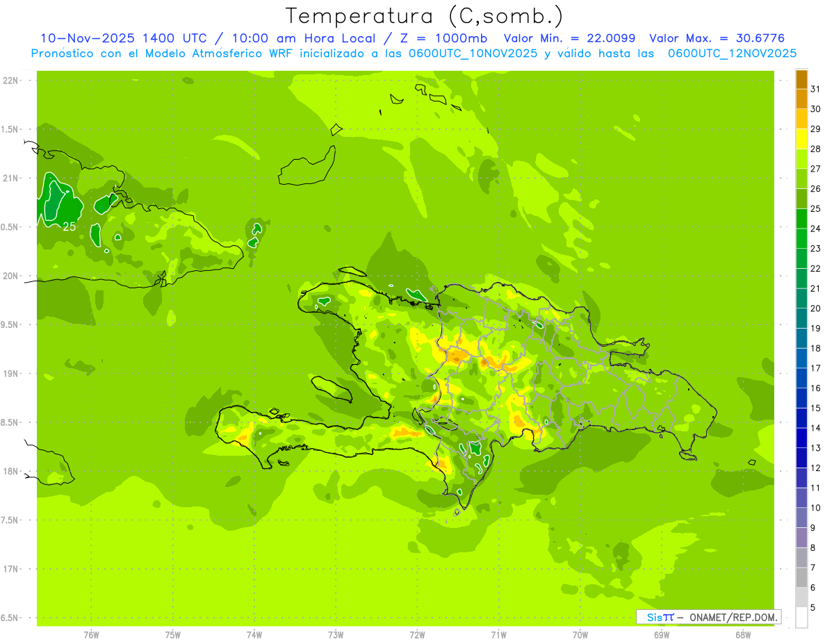834x644 pixels.
Task: Click the "22N" latitude label
Action: (x=10, y=81)
